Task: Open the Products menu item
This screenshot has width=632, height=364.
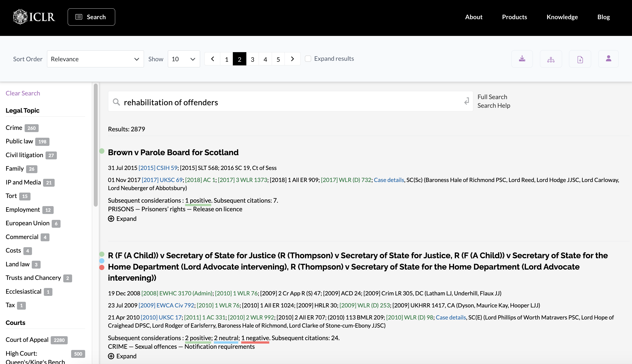Action: pyautogui.click(x=514, y=17)
